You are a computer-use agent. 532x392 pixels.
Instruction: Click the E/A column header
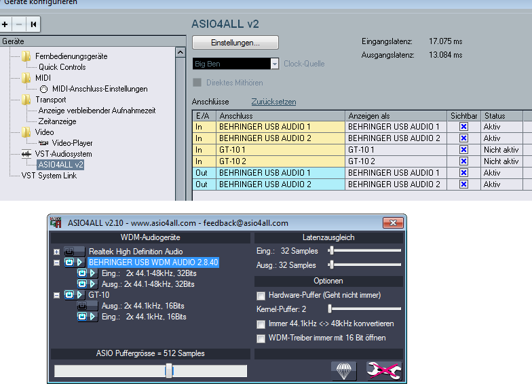click(204, 115)
